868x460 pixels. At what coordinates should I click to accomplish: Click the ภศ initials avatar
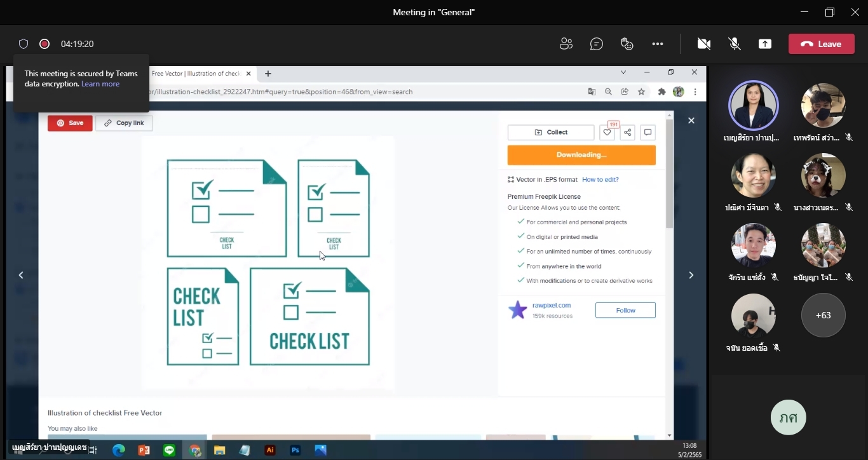pyautogui.click(x=788, y=417)
